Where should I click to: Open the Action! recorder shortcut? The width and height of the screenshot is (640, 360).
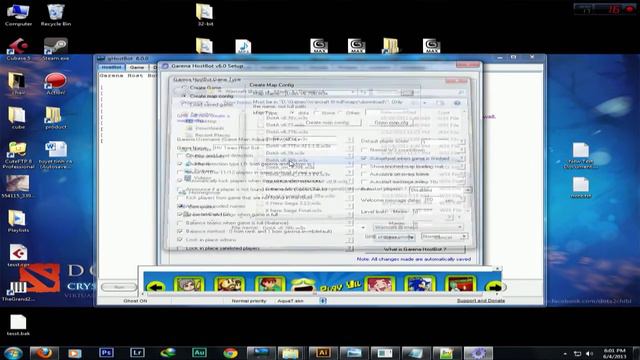[56, 84]
